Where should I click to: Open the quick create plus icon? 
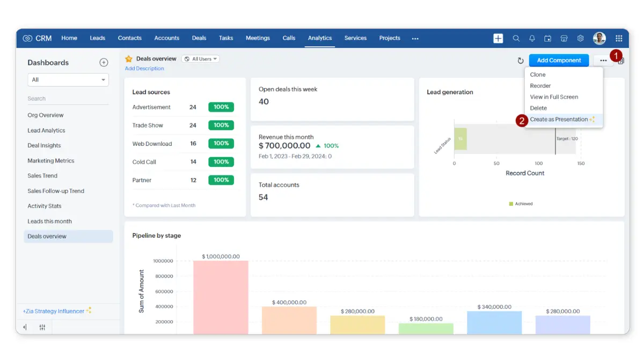click(x=497, y=38)
